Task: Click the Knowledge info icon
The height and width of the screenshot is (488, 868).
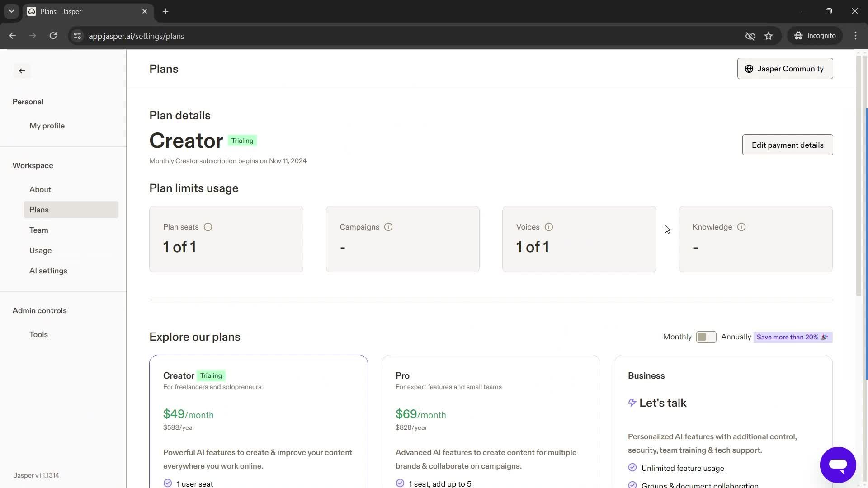Action: tap(743, 227)
